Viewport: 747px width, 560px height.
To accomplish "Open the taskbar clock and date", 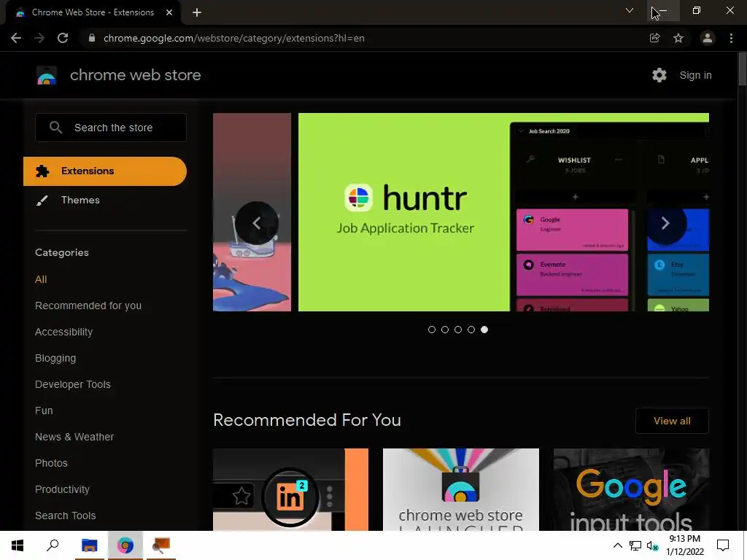I will click(684, 545).
